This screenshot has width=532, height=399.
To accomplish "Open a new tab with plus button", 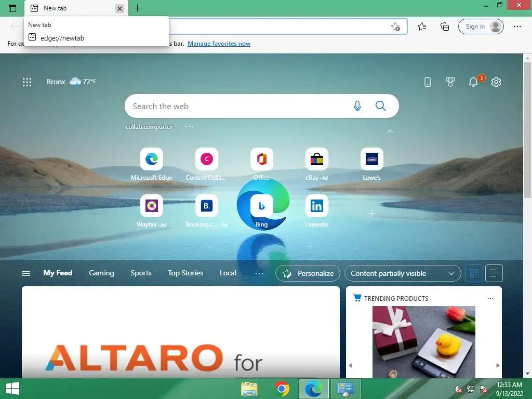I will pos(137,8).
